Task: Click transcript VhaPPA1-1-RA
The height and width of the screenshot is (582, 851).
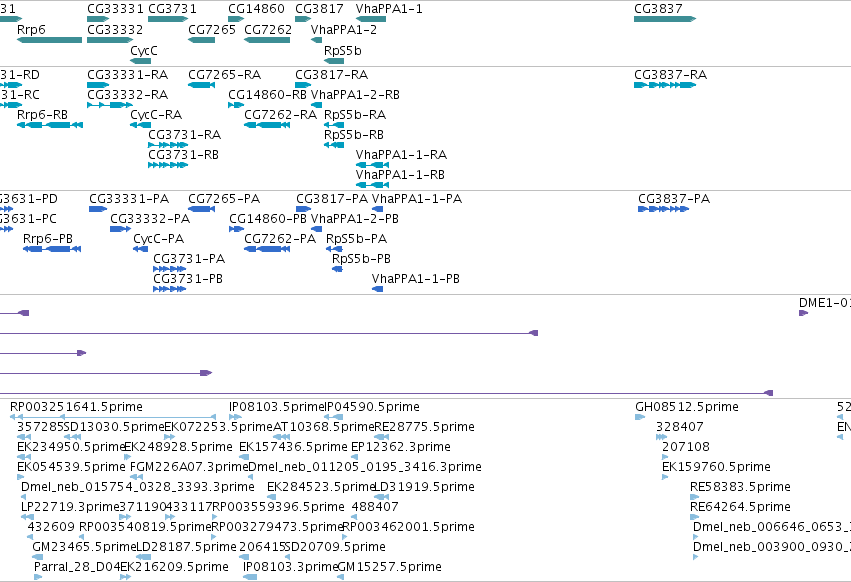Action: click(x=372, y=165)
